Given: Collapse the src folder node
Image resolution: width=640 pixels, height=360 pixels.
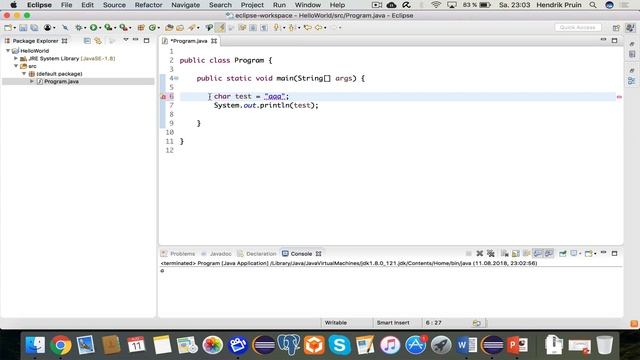Looking at the screenshot, I should 16,66.
